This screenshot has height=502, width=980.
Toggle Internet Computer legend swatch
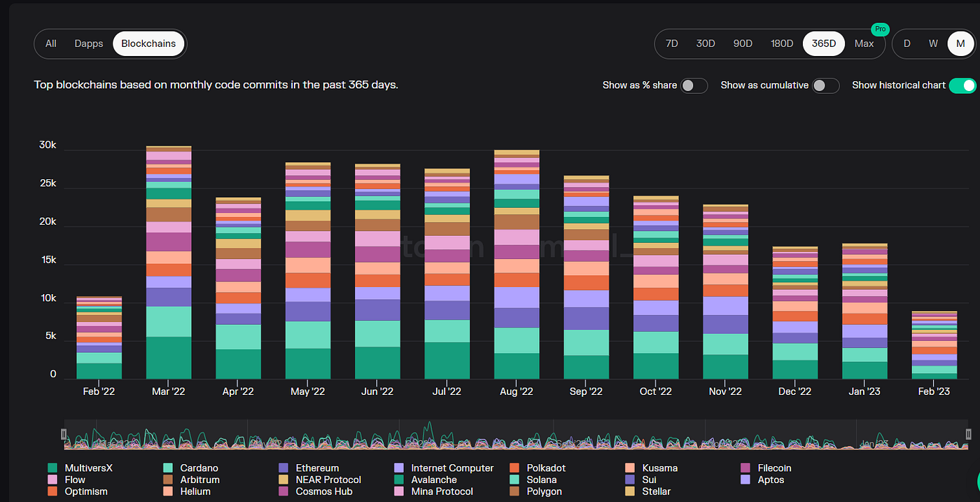(x=399, y=468)
